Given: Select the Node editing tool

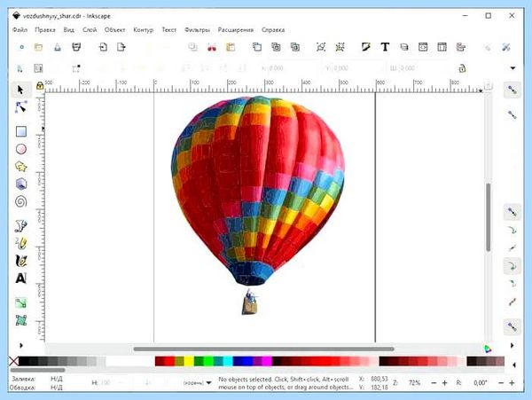Looking at the screenshot, I should [x=20, y=107].
